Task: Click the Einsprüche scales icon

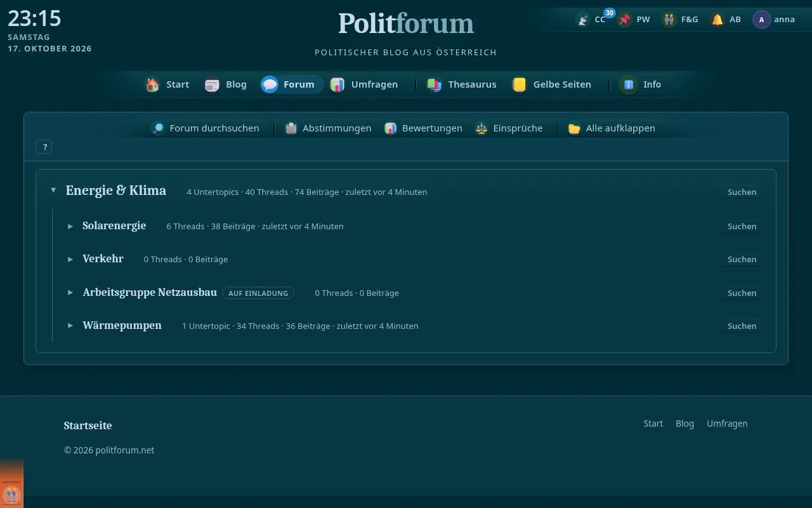Action: (x=481, y=128)
